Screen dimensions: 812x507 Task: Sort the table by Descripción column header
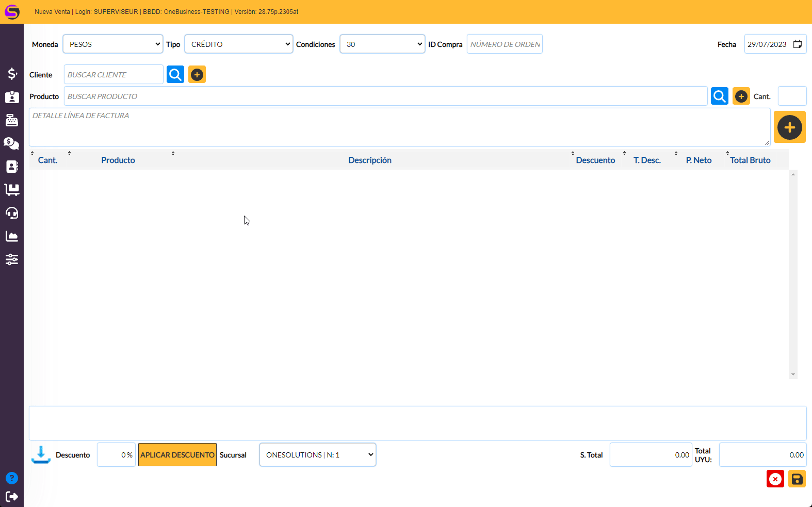coord(369,160)
